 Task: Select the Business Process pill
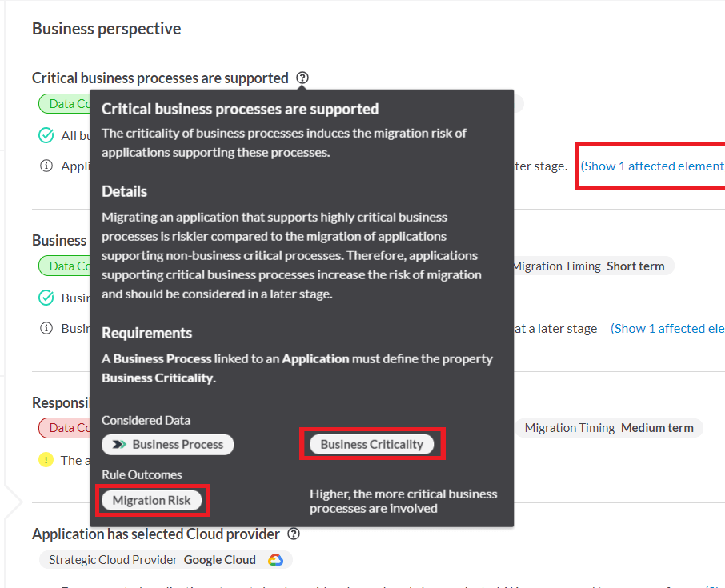point(167,444)
